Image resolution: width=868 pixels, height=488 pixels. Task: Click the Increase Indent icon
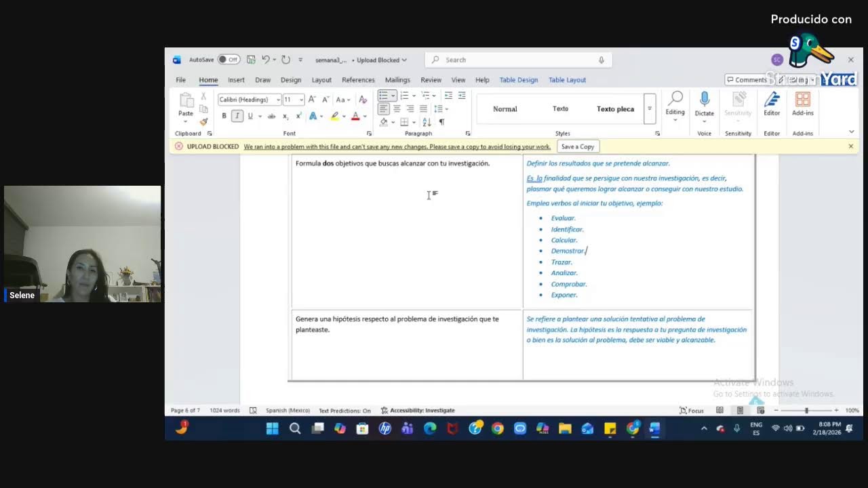(x=462, y=96)
